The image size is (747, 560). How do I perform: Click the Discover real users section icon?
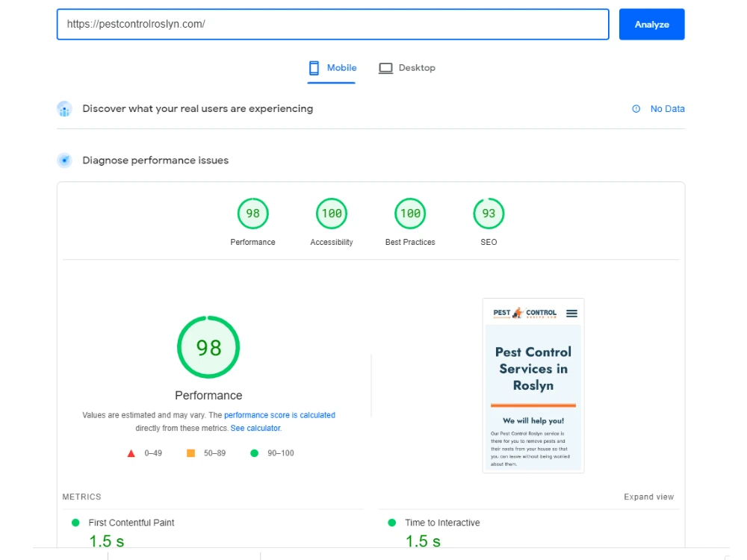pos(64,108)
